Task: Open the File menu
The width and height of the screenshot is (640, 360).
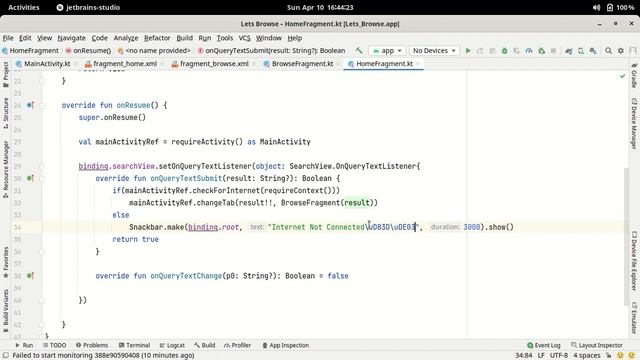Action: pyautogui.click(x=8, y=38)
